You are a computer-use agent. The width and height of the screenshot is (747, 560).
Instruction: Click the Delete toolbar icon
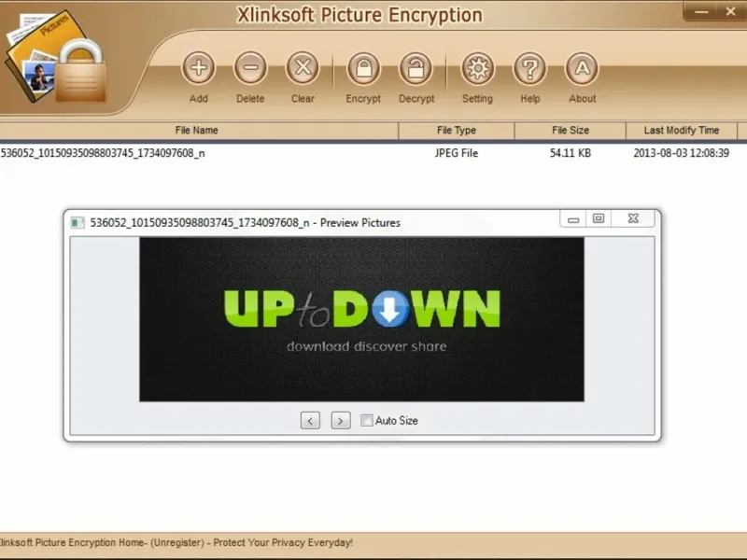[250, 67]
